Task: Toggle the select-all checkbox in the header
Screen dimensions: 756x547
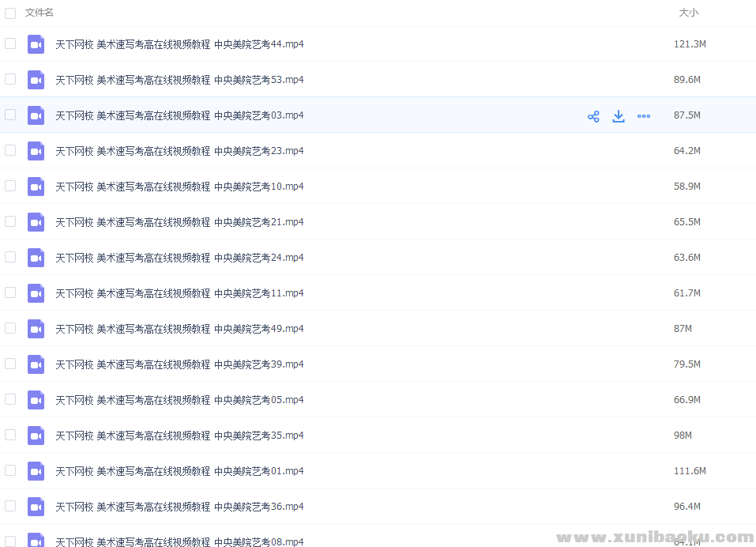Action: click(x=10, y=13)
